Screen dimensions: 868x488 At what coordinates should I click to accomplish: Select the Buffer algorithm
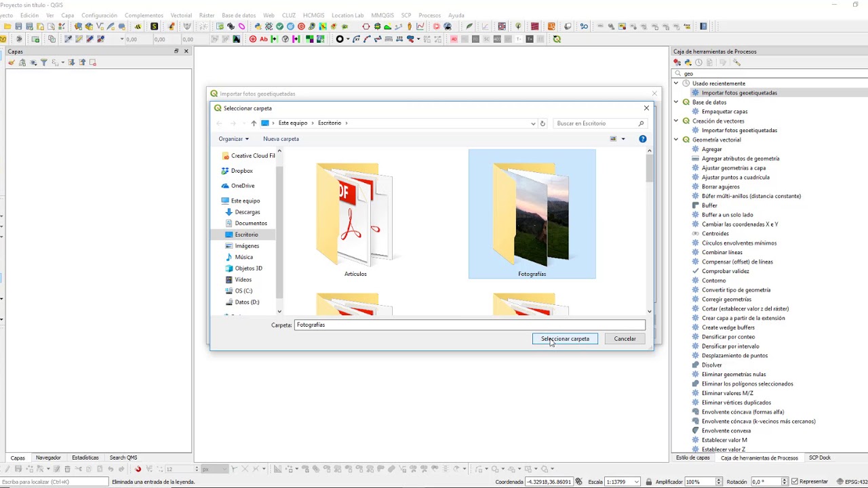pos(709,205)
